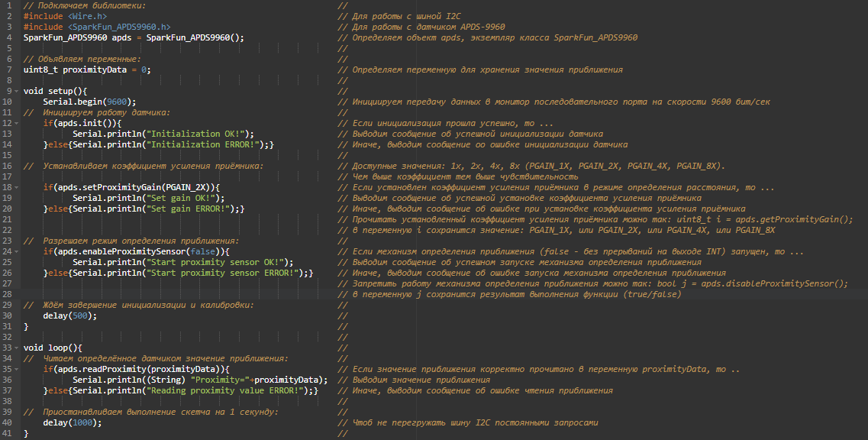This screenshot has width=868, height=440.
Task: Click line number 1 in the gutter
Action: click(9, 5)
